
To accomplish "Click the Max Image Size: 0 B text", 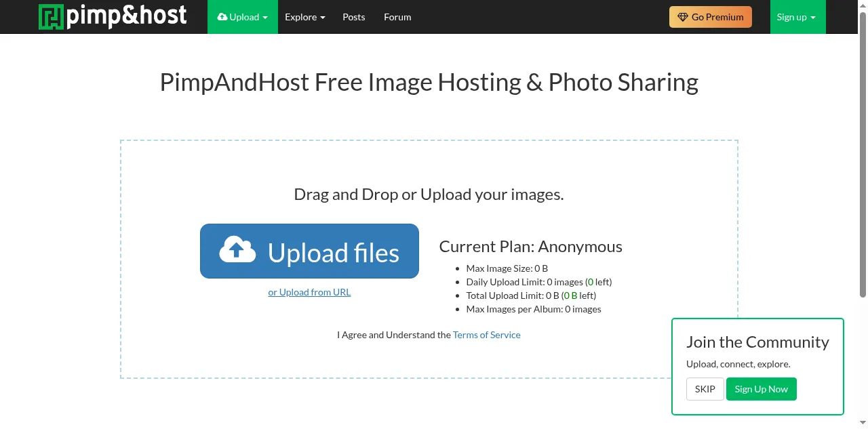I will point(507,268).
